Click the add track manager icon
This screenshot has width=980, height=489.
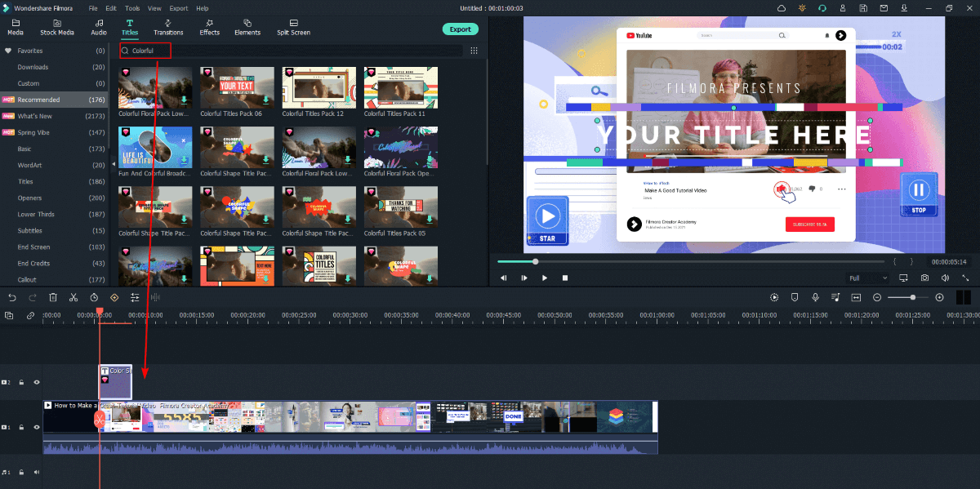pos(10,315)
